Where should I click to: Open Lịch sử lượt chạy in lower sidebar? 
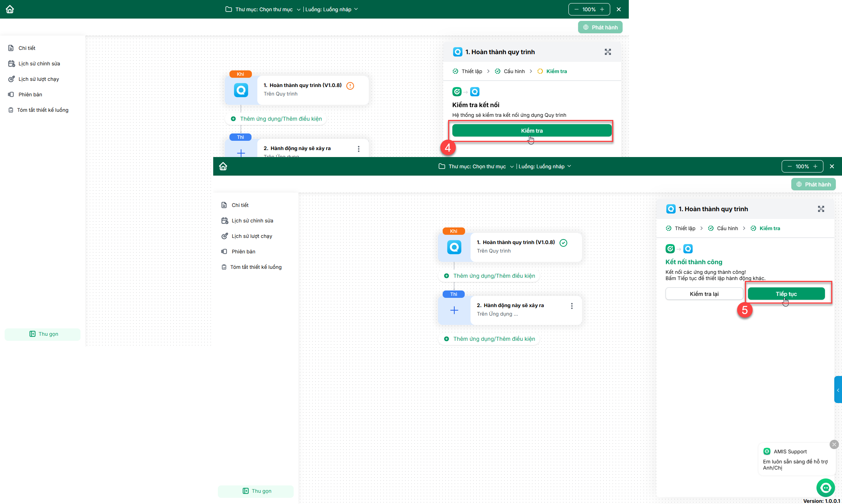click(x=252, y=236)
